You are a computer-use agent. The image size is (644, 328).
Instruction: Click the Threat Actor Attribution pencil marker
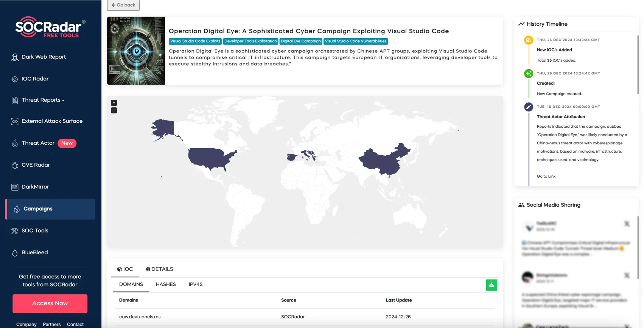[529, 107]
